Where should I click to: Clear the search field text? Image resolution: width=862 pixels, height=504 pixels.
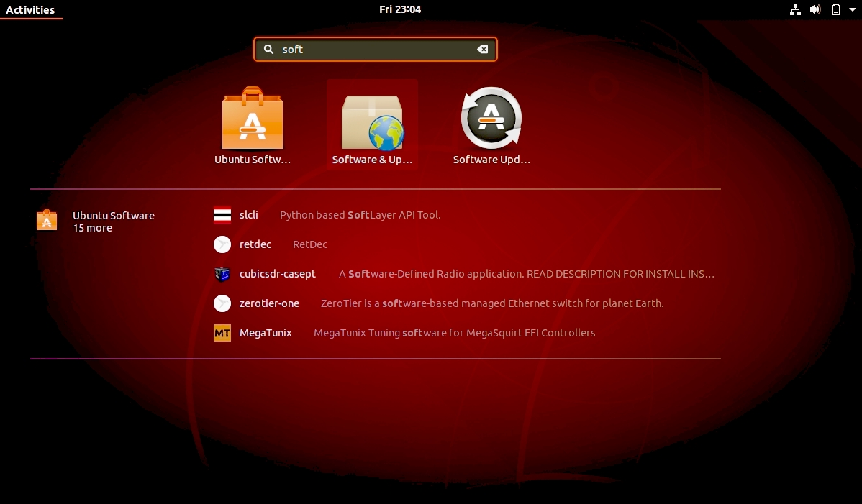click(x=483, y=50)
